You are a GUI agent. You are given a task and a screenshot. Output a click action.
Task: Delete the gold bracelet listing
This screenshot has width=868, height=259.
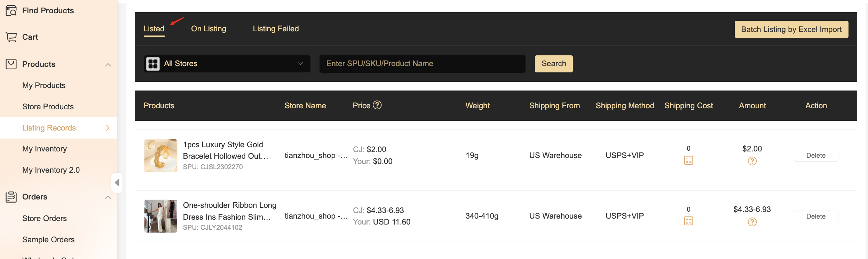pos(816,156)
